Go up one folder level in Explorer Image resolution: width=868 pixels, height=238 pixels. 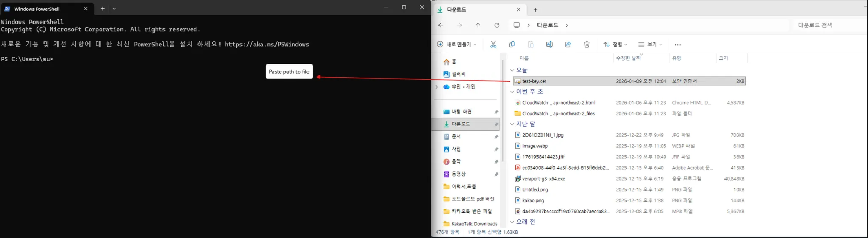pyautogui.click(x=478, y=25)
